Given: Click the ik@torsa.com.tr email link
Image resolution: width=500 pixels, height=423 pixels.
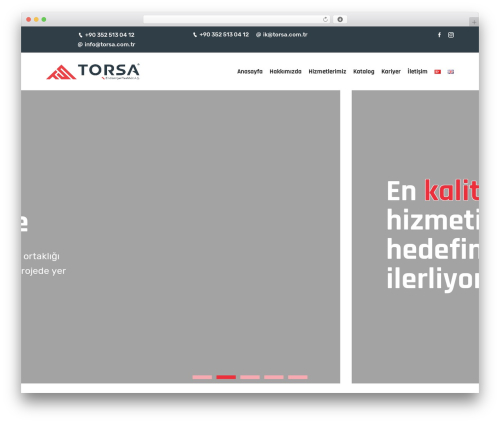Looking at the screenshot, I should click(285, 34).
